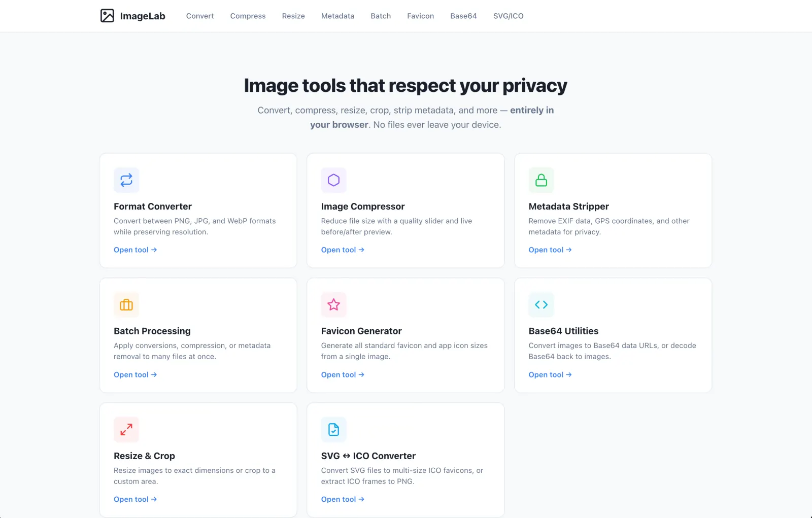
Task: Click the 'Resize images to exact dimensions' description
Action: click(x=195, y=476)
